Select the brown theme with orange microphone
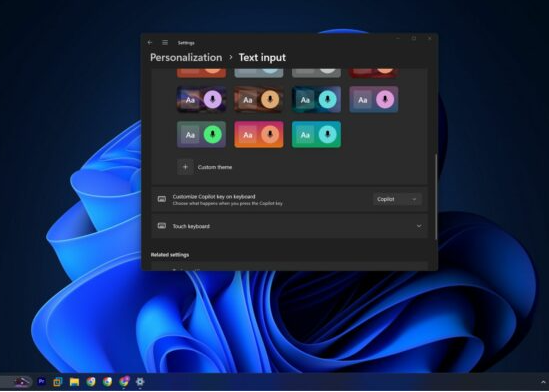This screenshot has height=392, width=549. tap(259, 100)
